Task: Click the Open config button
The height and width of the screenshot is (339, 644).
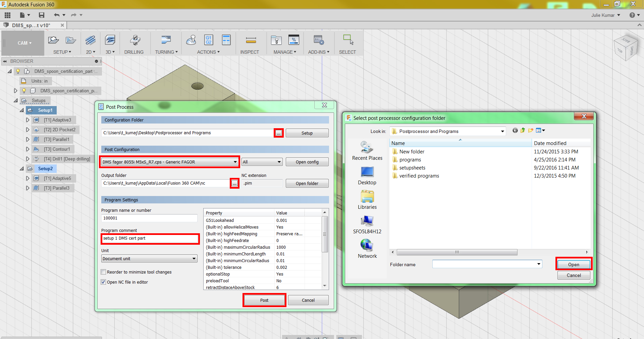Action: click(307, 162)
